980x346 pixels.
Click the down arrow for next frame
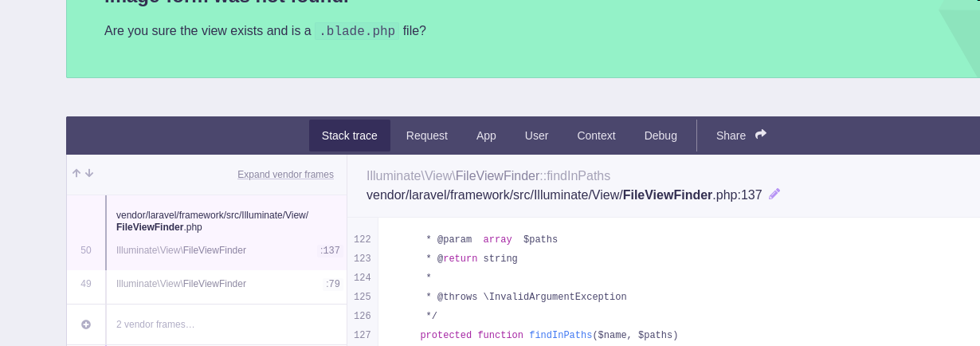pos(89,174)
